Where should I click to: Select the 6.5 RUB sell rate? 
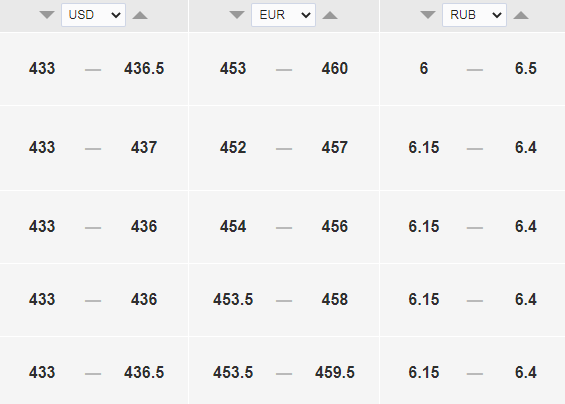coord(526,68)
